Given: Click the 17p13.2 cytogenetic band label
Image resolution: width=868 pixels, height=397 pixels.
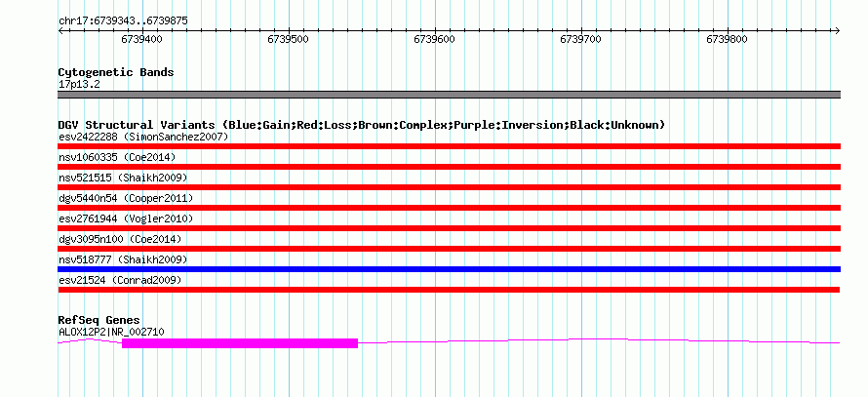Looking at the screenshot, I should (x=79, y=85).
